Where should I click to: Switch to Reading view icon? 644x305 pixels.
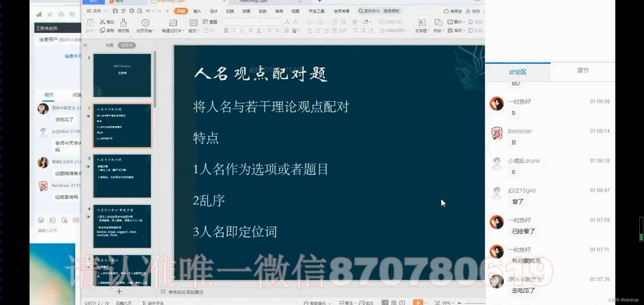point(402,303)
